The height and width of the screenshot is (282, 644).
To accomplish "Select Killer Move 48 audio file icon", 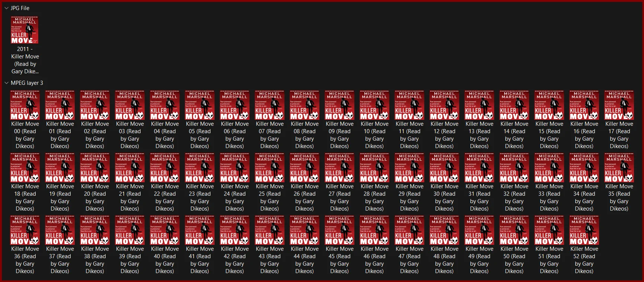I will (444, 230).
